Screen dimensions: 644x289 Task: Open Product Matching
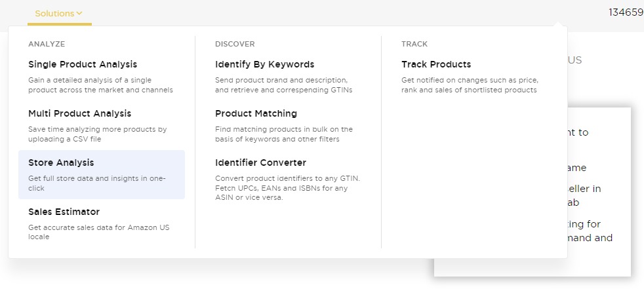pyautogui.click(x=256, y=113)
